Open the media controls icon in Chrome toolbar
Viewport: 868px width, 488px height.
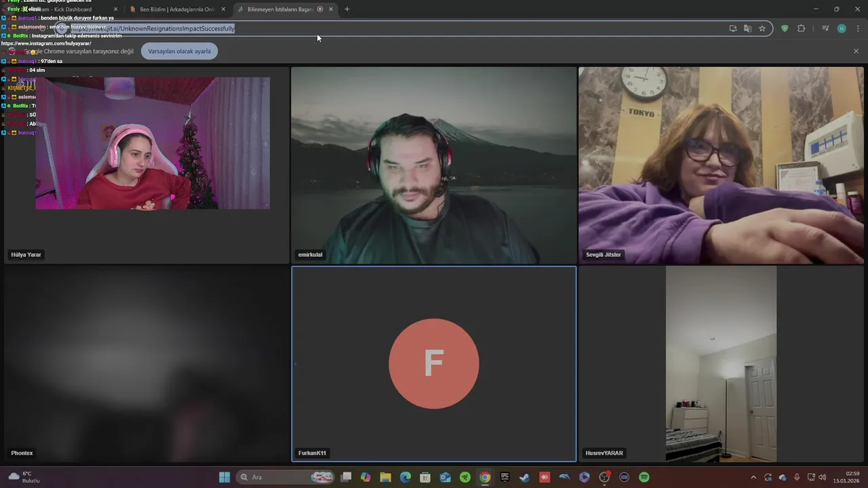(825, 28)
